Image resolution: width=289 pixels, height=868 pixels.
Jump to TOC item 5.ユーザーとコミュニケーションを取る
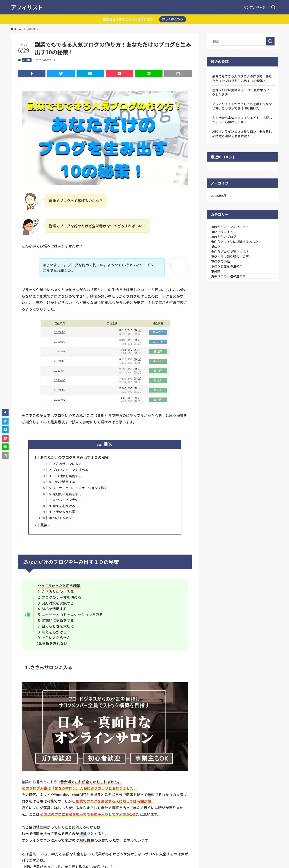[78, 488]
